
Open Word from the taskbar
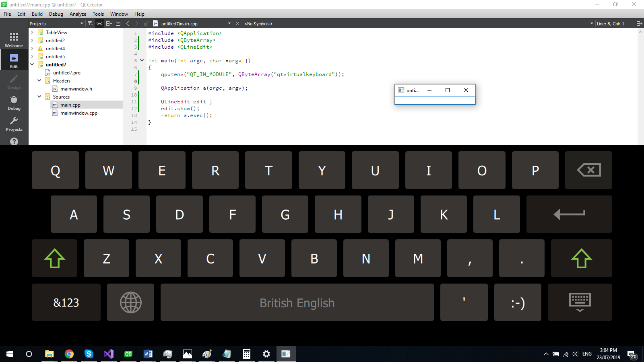[148, 354]
